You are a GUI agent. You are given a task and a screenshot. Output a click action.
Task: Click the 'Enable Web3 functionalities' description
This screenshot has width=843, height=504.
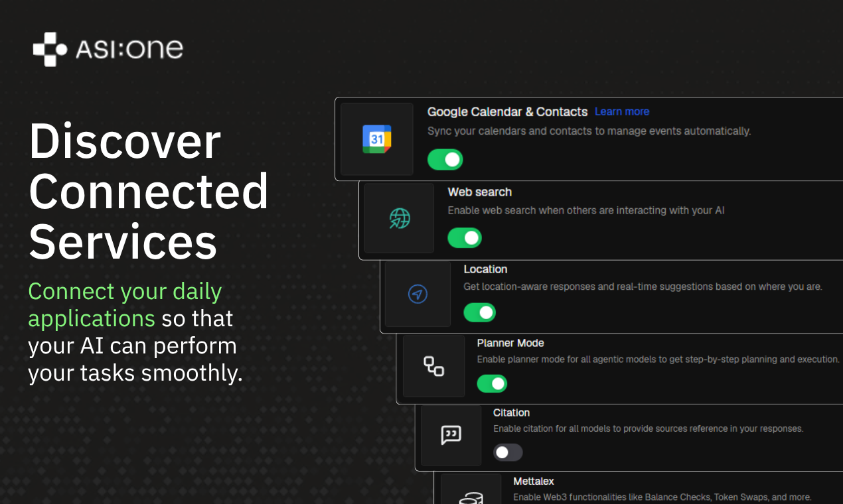point(662,497)
